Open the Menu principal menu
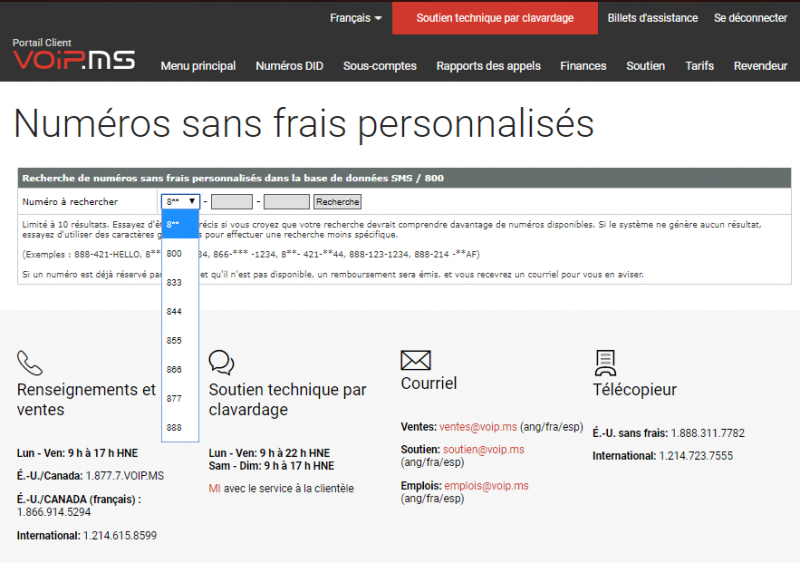The image size is (800, 563). 198,66
